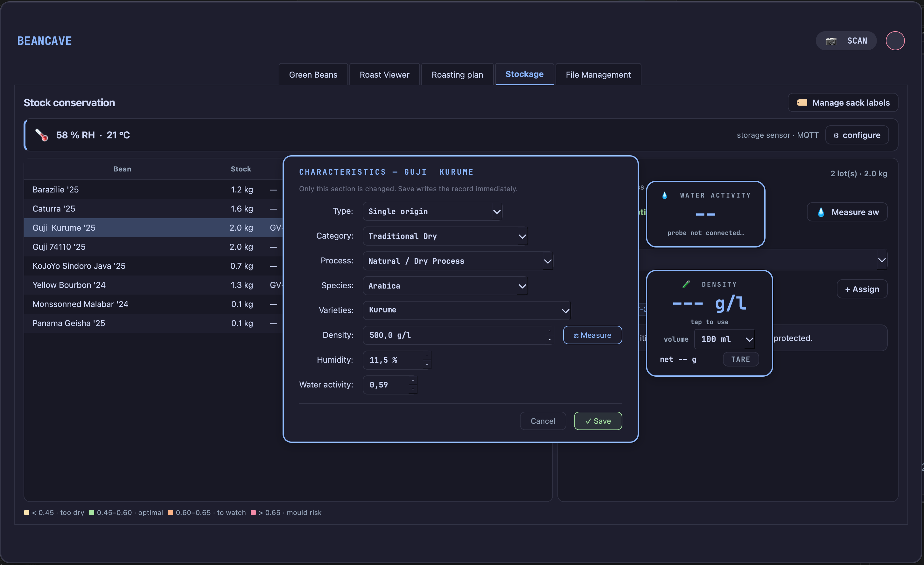Screen dimensions: 924x565
Task: Increase the Water activity stepper
Action: pyautogui.click(x=413, y=380)
